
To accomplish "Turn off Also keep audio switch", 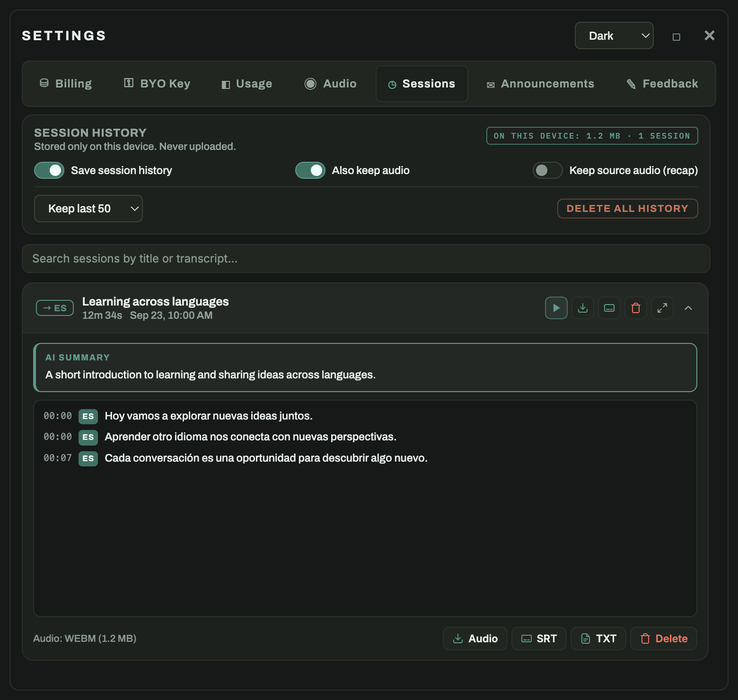I will [310, 170].
